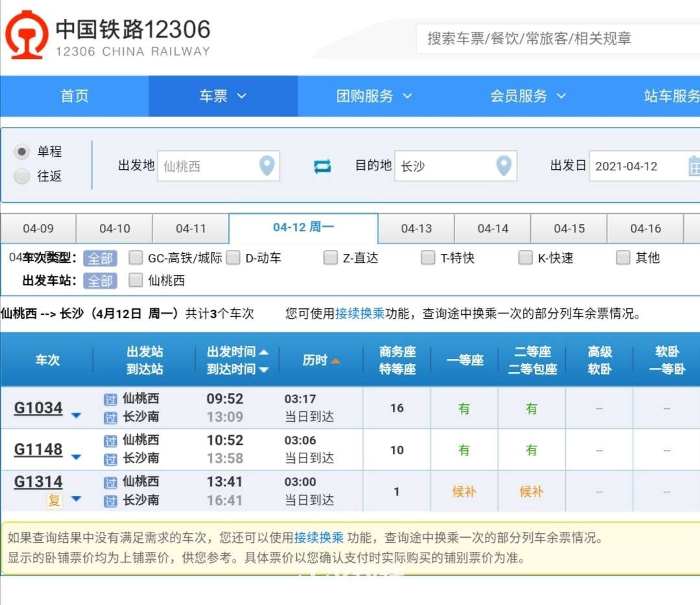Image resolution: width=700 pixels, height=605 pixels.
Task: Click G1148 business seat count 10
Action: pyautogui.click(x=397, y=450)
